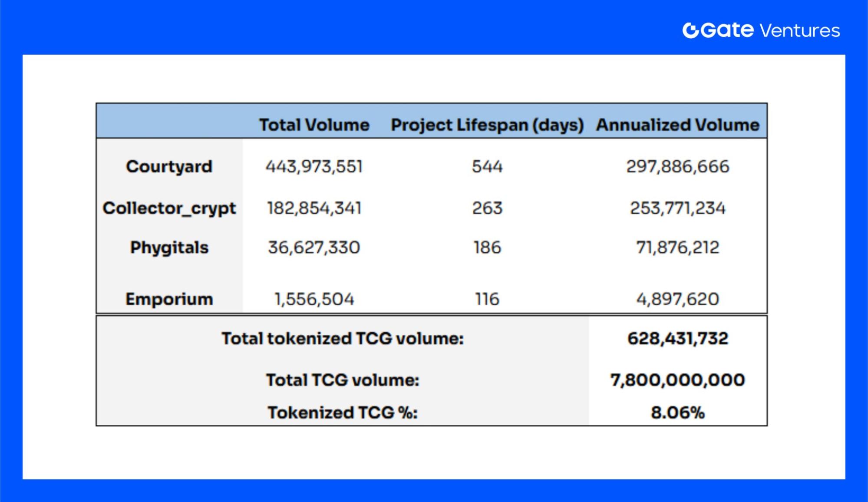The width and height of the screenshot is (868, 502).
Task: Select the 7,800,000,000 value cell
Action: [678, 380]
